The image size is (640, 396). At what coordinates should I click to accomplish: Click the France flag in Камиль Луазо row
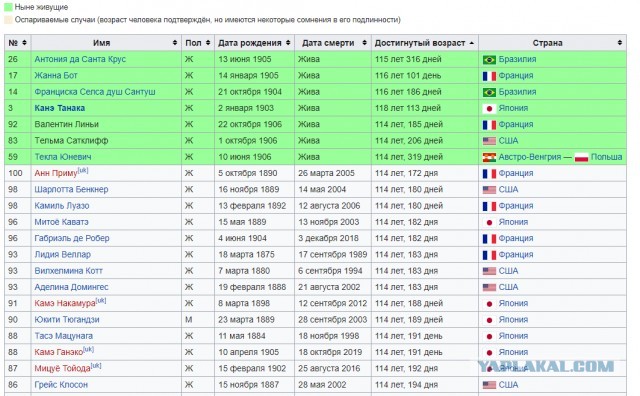489,206
